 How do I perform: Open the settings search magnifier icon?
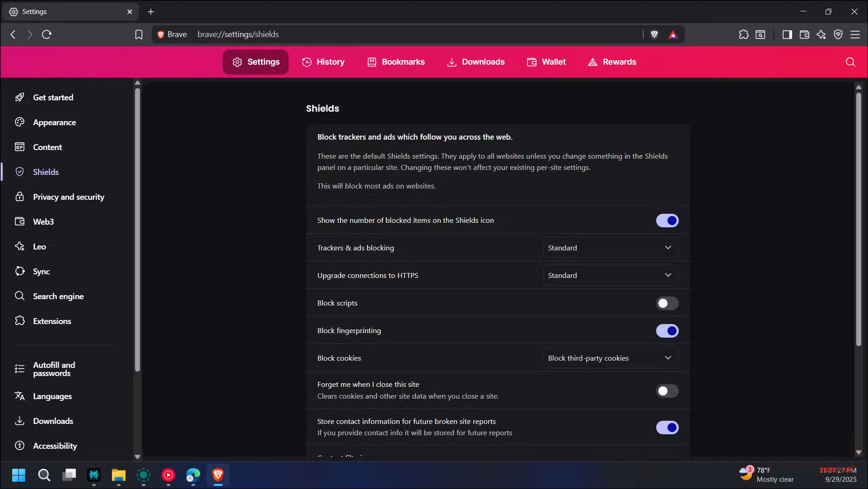(850, 62)
